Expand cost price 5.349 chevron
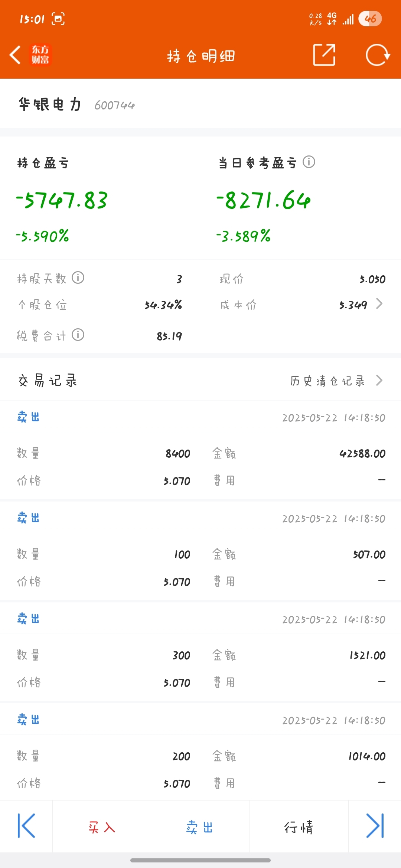Screen dimensions: 401x868 coord(379,304)
